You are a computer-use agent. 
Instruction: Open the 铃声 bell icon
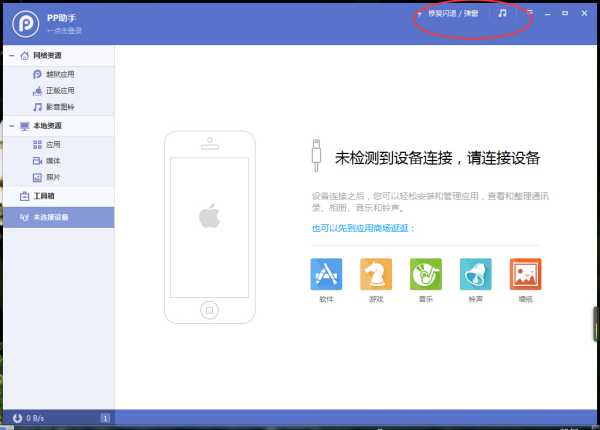coord(476,274)
